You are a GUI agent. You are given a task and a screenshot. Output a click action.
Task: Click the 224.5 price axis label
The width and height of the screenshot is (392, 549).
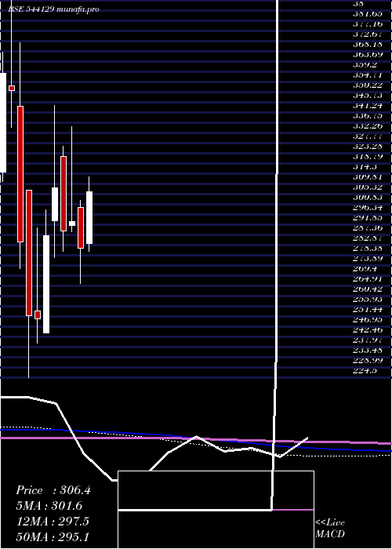[365, 370]
